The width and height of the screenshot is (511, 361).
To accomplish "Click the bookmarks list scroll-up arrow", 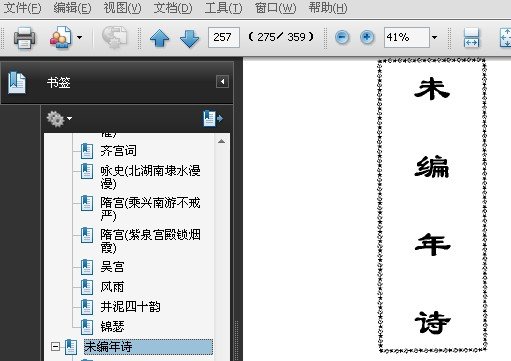I will pyautogui.click(x=221, y=141).
